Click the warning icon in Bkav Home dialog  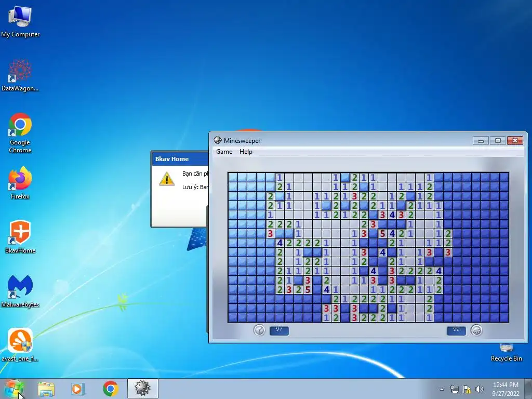pyautogui.click(x=167, y=179)
